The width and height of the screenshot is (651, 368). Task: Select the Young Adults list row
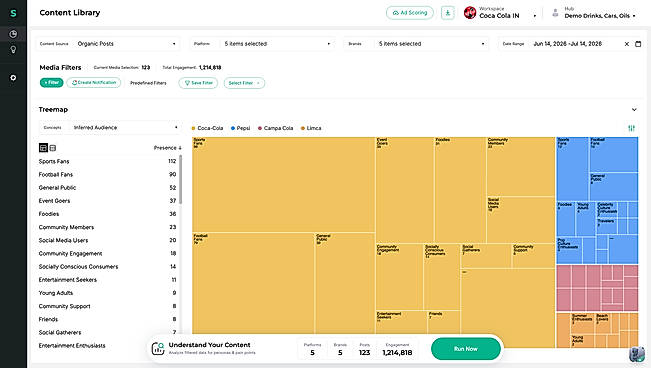pyautogui.click(x=107, y=293)
